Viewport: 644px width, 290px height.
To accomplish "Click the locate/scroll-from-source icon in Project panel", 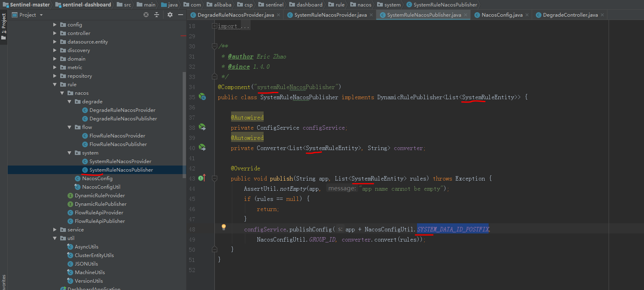I will [x=146, y=15].
